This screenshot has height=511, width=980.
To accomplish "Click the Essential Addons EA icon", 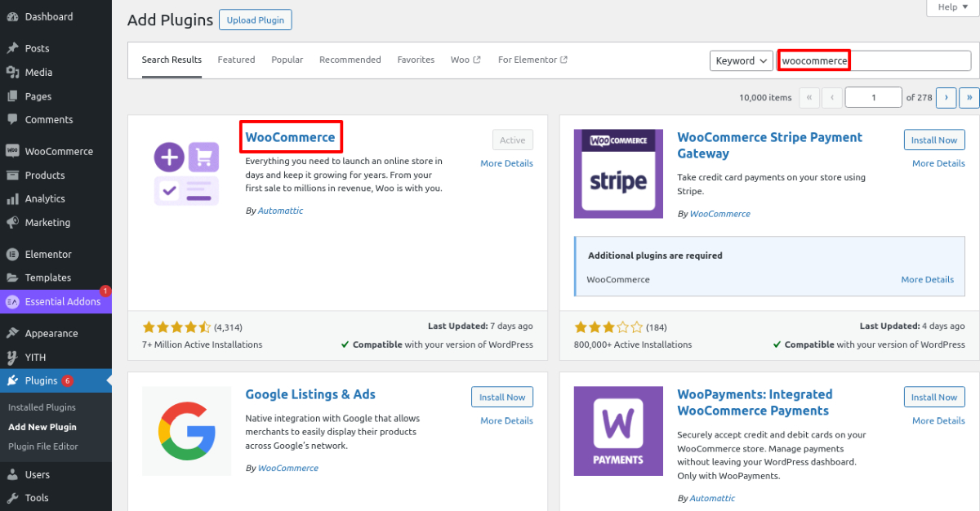I will (12, 301).
